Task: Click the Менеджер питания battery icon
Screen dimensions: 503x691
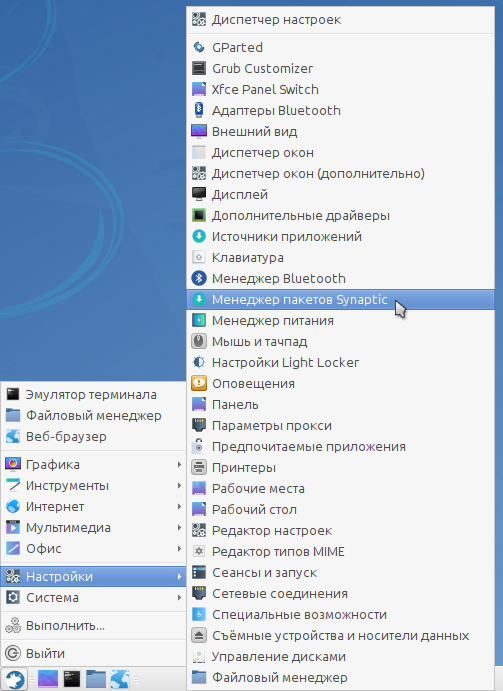Action: [199, 320]
